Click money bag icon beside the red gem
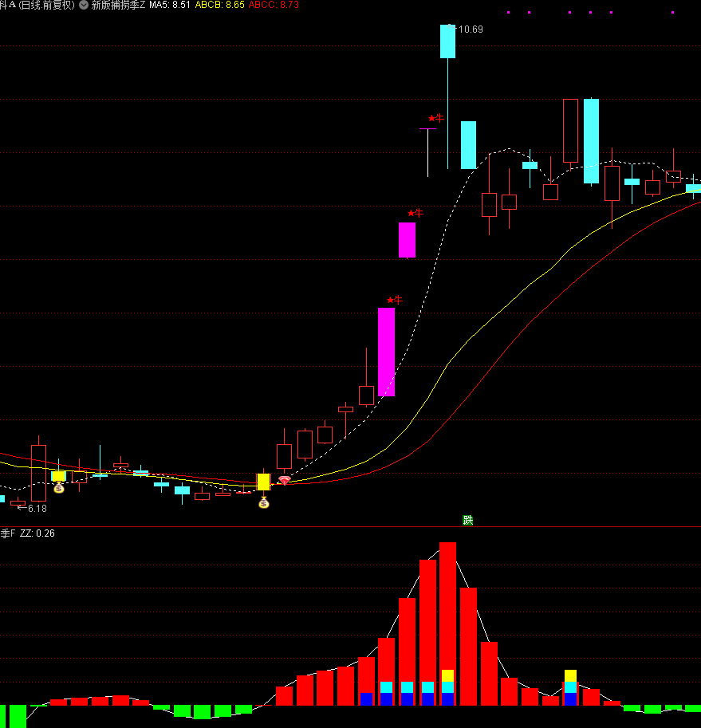Viewport: 701px width, 728px height. 263,502
